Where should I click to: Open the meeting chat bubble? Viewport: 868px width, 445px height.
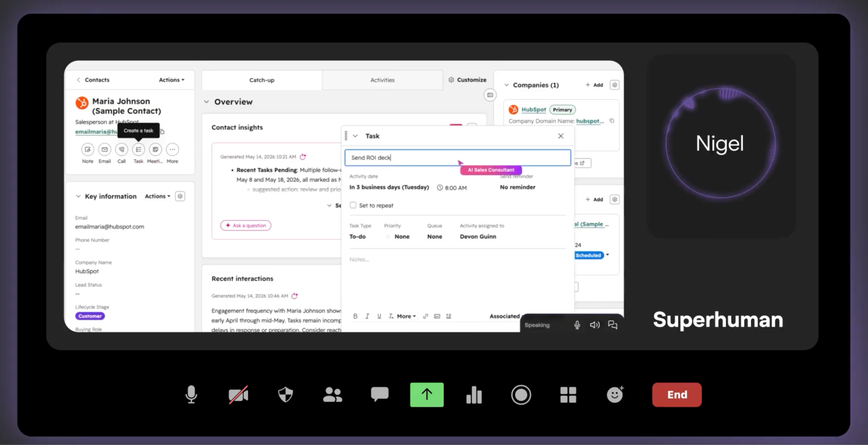click(379, 394)
